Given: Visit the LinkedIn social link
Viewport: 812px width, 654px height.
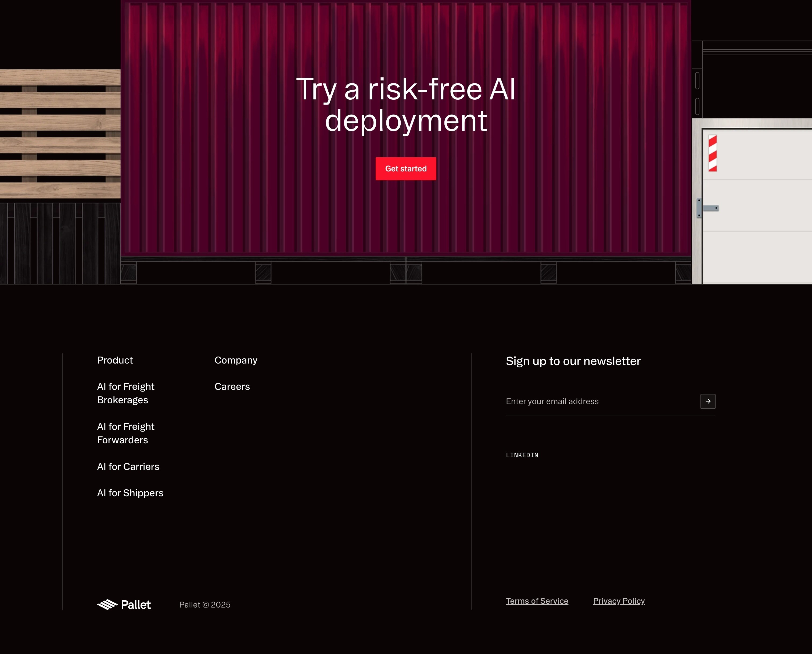Looking at the screenshot, I should [522, 455].
